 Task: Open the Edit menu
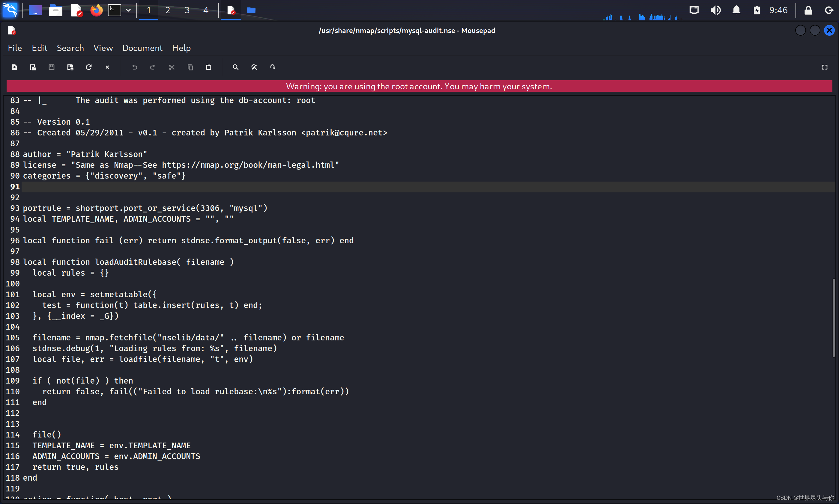[39, 48]
